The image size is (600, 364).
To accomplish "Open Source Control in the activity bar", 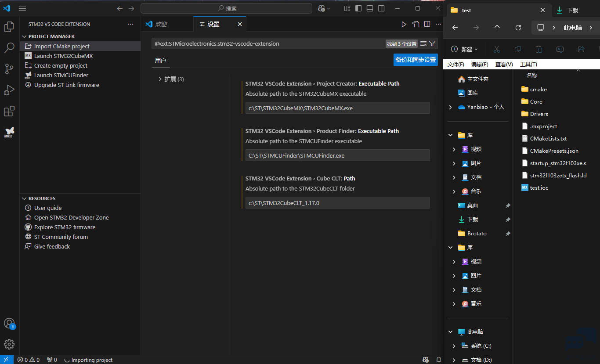I will (9, 69).
